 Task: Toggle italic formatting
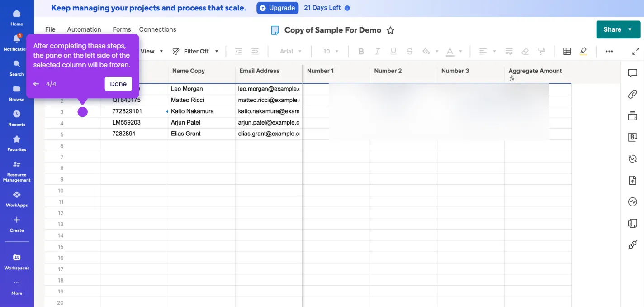click(377, 51)
